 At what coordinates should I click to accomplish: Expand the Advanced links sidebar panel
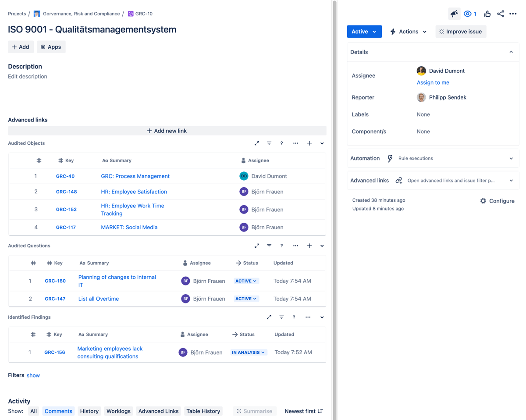511,181
